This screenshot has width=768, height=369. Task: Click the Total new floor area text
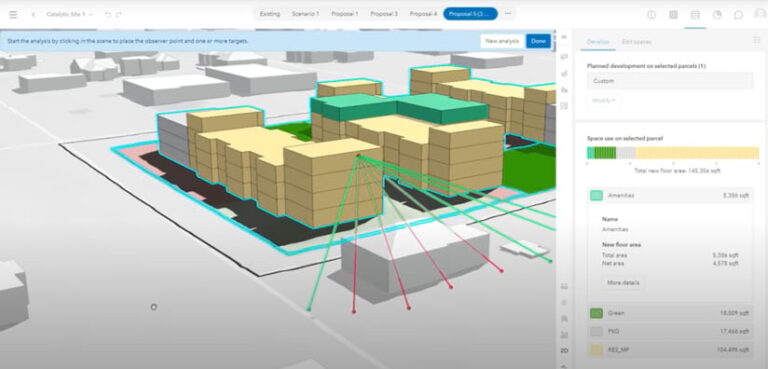(677, 171)
